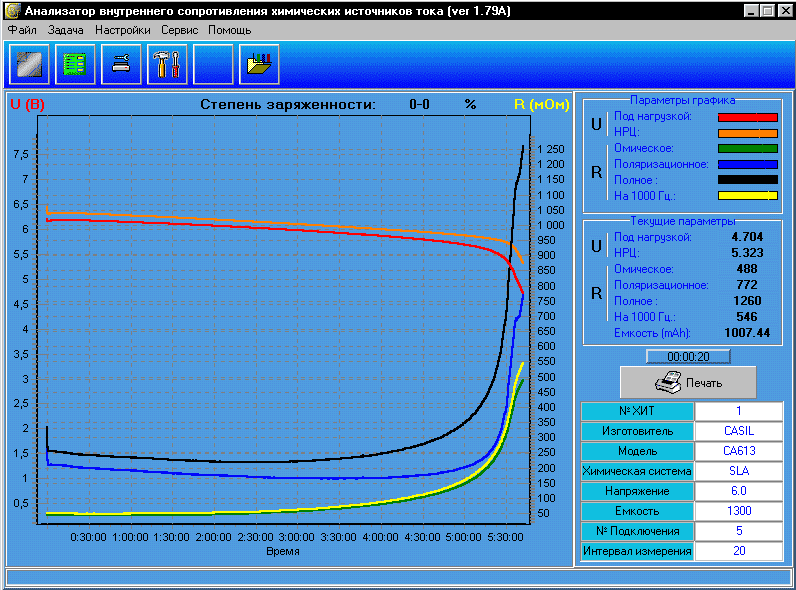
Task: Open the Файл menu
Action: click(x=22, y=30)
